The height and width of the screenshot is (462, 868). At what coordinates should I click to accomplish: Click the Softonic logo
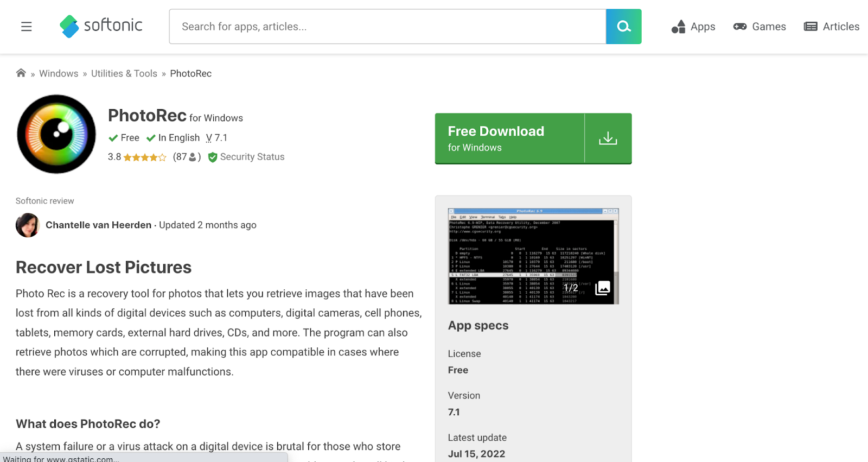click(101, 26)
